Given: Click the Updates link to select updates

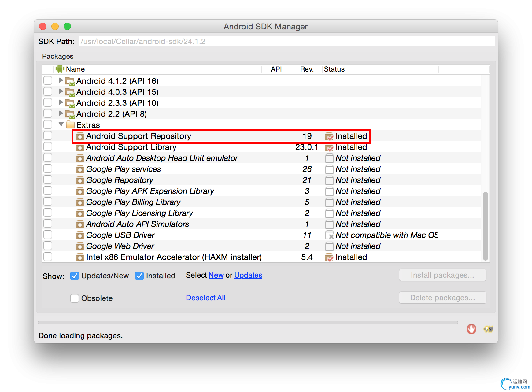Looking at the screenshot, I should tap(248, 275).
